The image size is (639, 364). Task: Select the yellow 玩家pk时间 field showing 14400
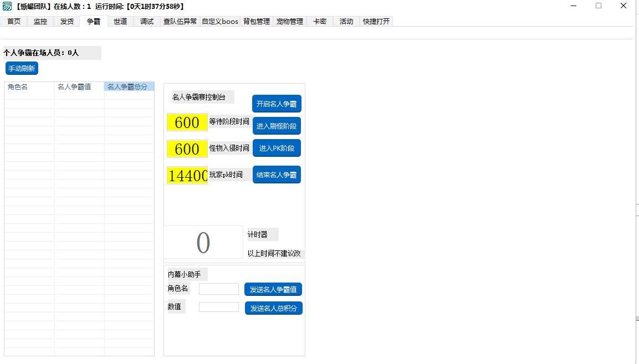click(x=187, y=176)
